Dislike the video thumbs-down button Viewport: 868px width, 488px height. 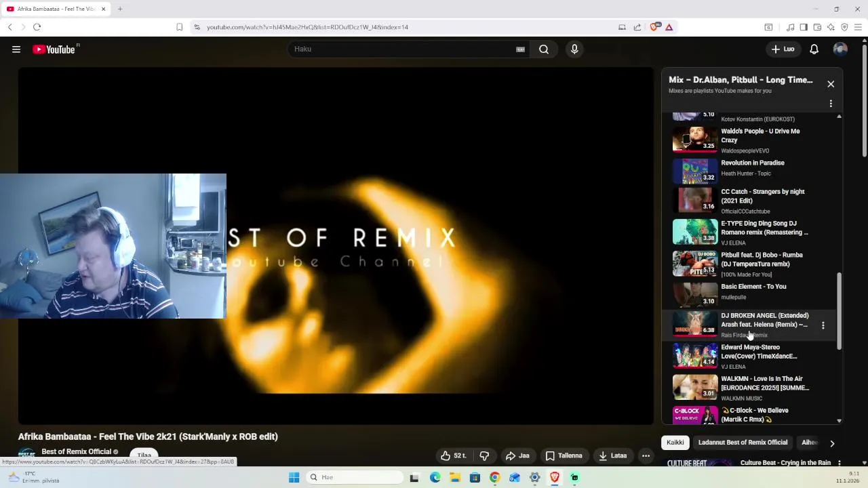pyautogui.click(x=484, y=455)
